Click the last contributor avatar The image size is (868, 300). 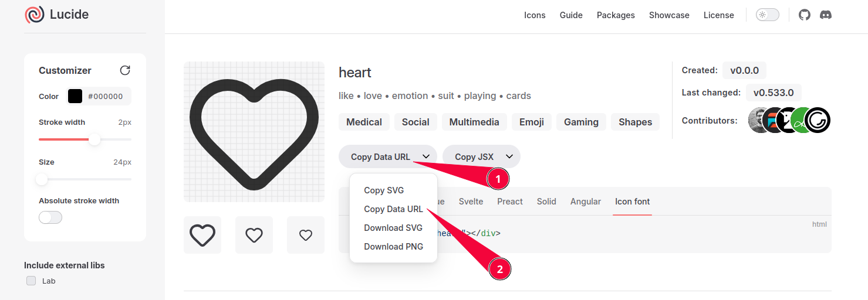(818, 121)
